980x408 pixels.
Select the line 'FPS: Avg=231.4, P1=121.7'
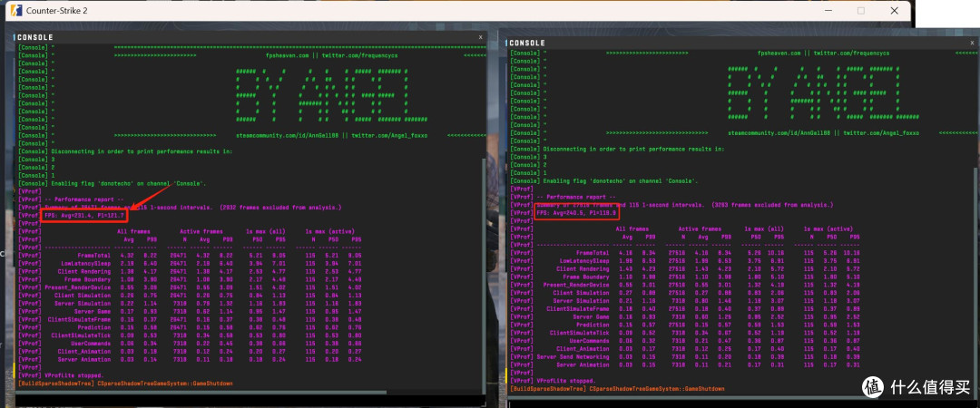click(x=83, y=215)
